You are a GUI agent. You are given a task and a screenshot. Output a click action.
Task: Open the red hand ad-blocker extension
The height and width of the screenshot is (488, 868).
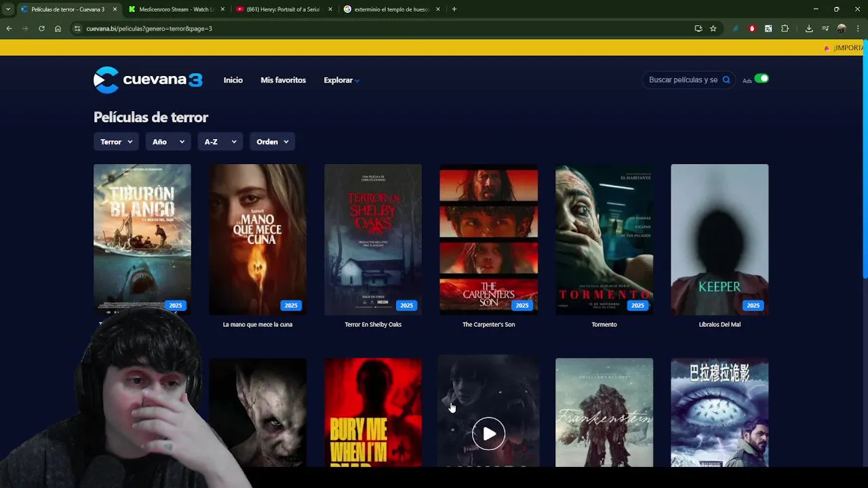tap(752, 28)
